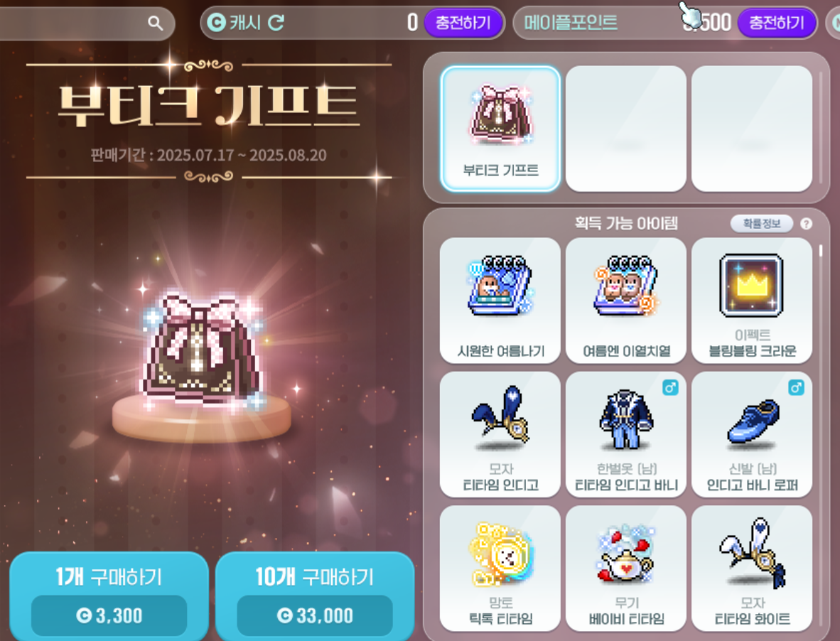
Task: Select 블링블링 크라운 effect item
Action: [752, 301]
